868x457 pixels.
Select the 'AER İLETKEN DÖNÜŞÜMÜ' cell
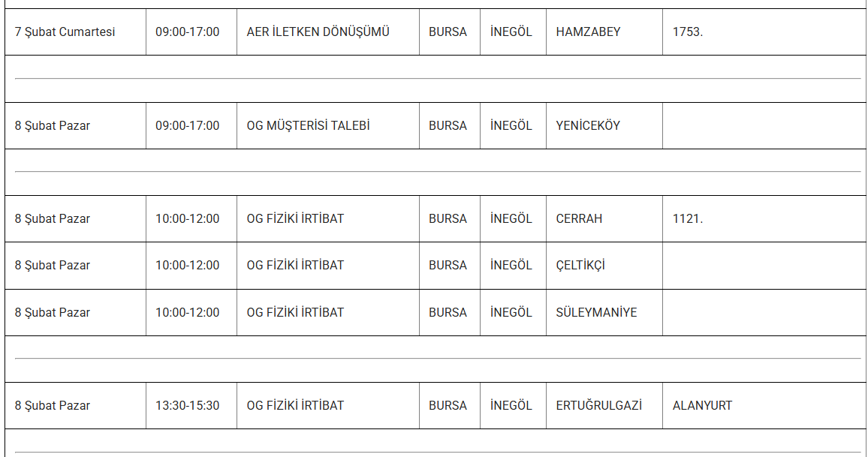pos(318,32)
